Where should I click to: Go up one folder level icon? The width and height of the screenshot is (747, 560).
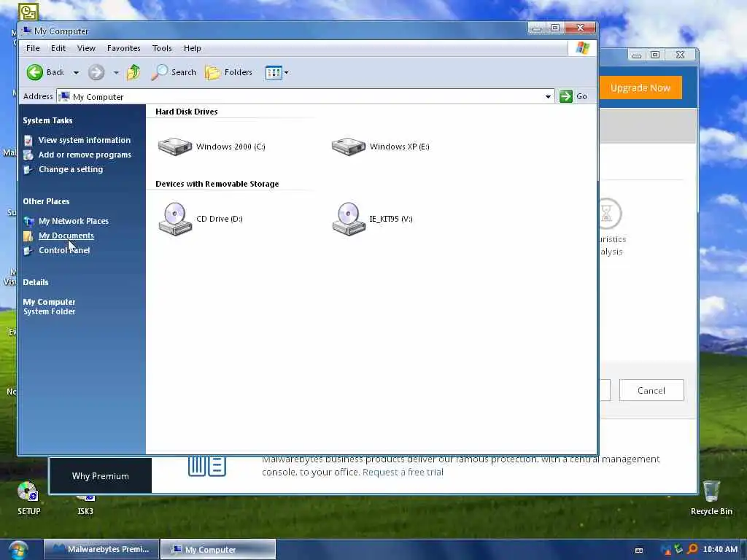tap(133, 72)
